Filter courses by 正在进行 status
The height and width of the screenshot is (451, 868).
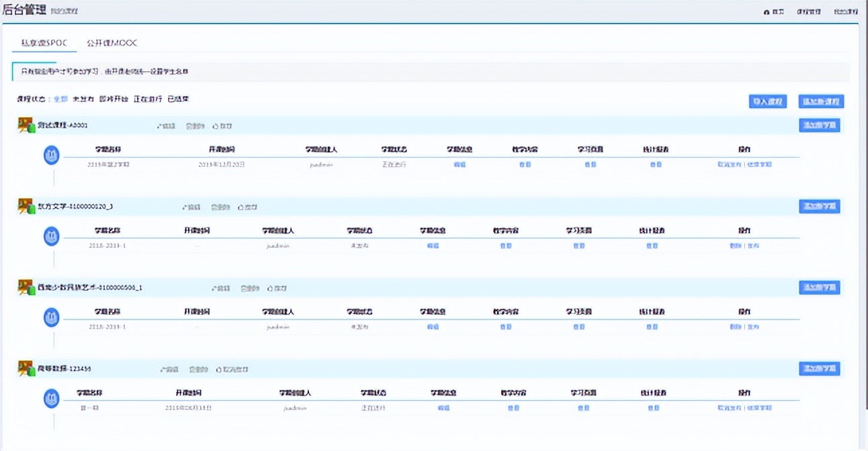[x=148, y=99]
